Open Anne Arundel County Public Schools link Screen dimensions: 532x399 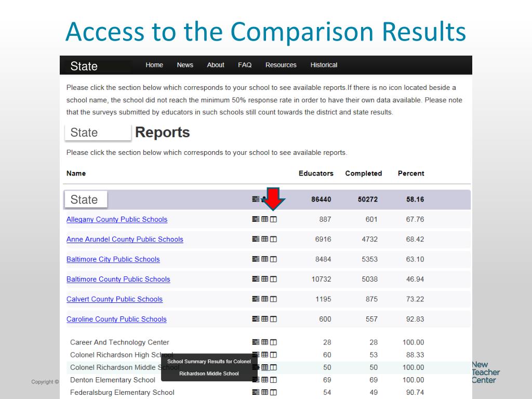[125, 240]
